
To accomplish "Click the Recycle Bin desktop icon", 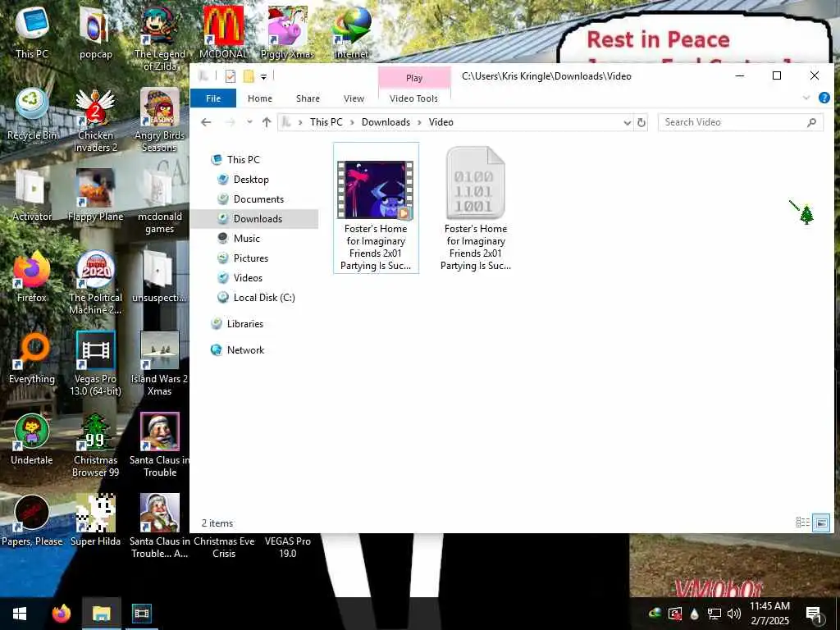I will [x=32, y=115].
